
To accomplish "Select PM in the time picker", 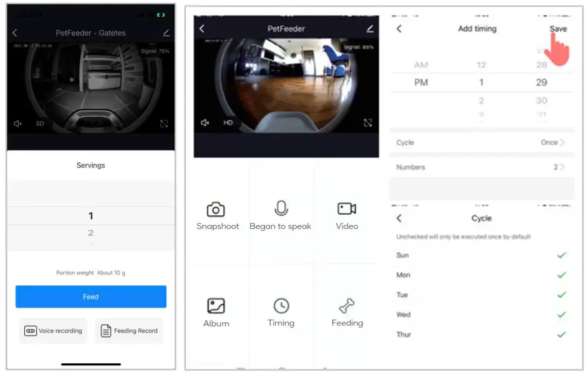I will [421, 83].
